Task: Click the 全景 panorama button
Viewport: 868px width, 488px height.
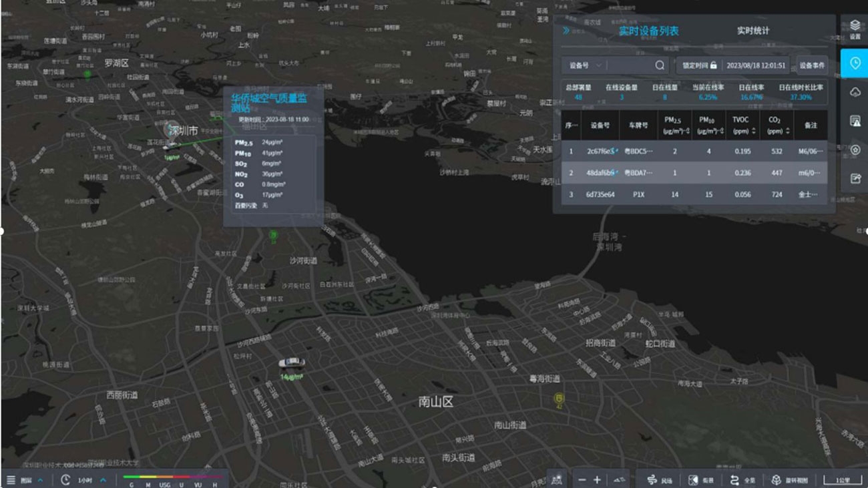Action: pos(742,480)
